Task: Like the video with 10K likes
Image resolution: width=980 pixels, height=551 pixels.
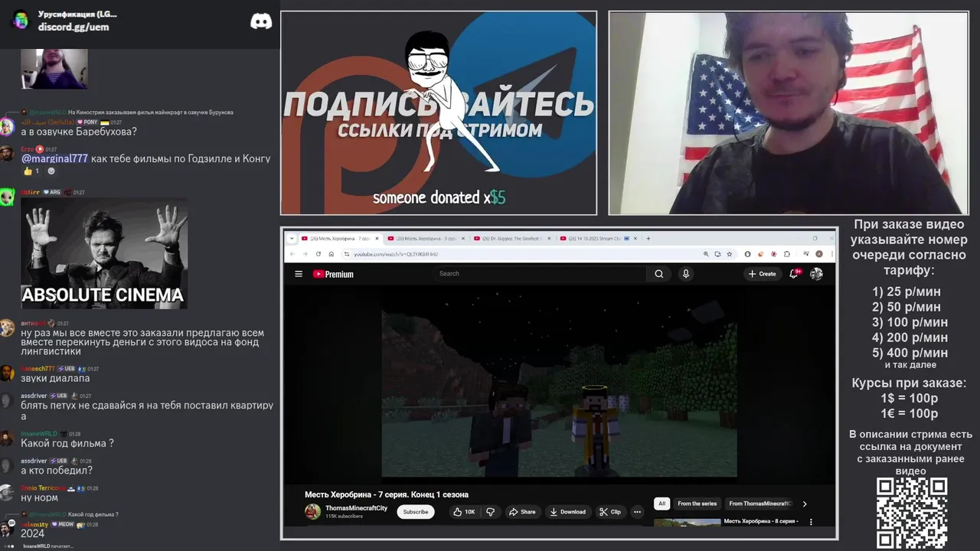Action: pos(463,512)
